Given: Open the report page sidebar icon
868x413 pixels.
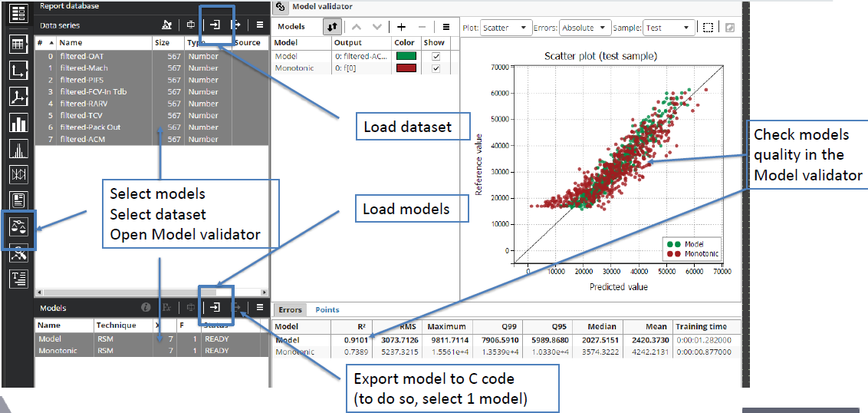Looking at the screenshot, I should pyautogui.click(x=19, y=200).
